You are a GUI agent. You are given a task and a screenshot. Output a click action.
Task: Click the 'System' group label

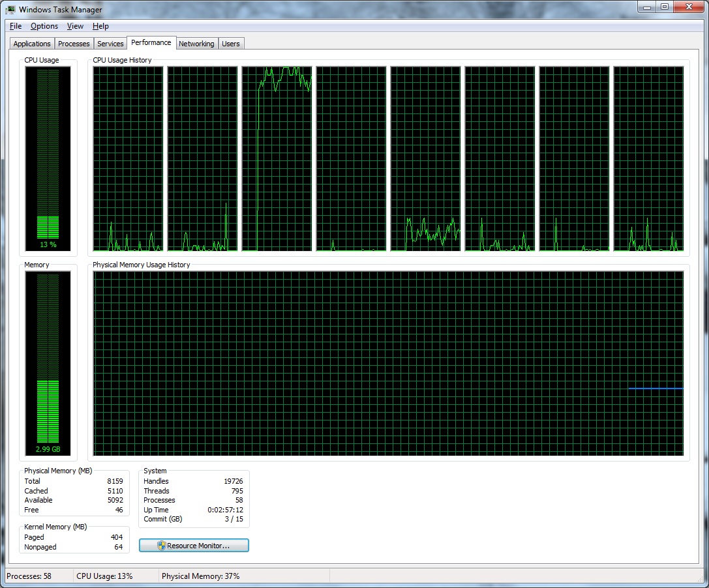[155, 471]
